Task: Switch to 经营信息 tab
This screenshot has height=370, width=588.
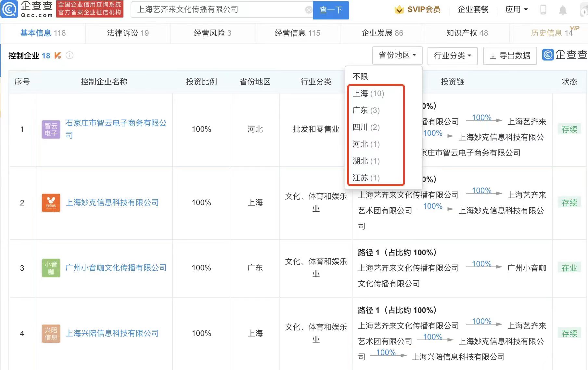Action: pos(297,33)
